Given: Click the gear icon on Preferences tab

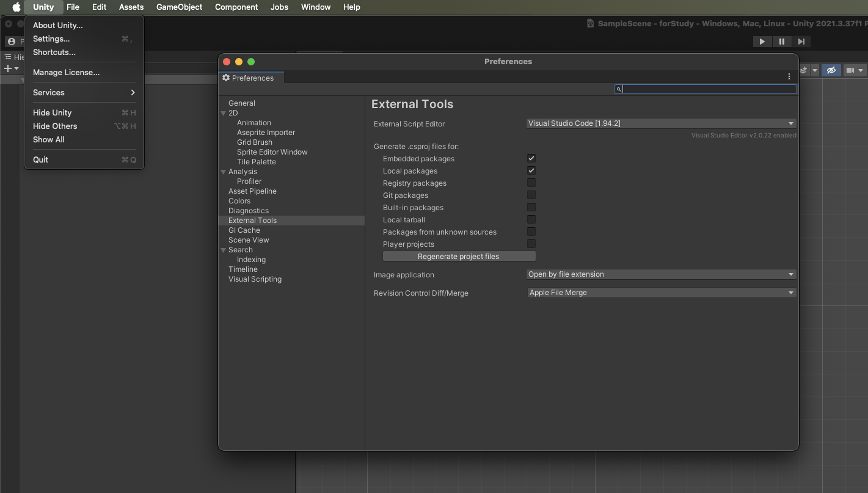Looking at the screenshot, I should [x=226, y=78].
